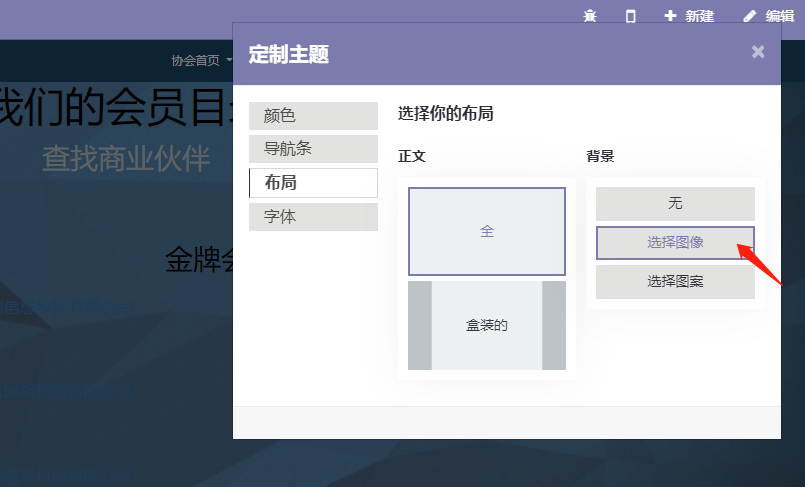Click the 选择你的布局 heading

pos(445,114)
